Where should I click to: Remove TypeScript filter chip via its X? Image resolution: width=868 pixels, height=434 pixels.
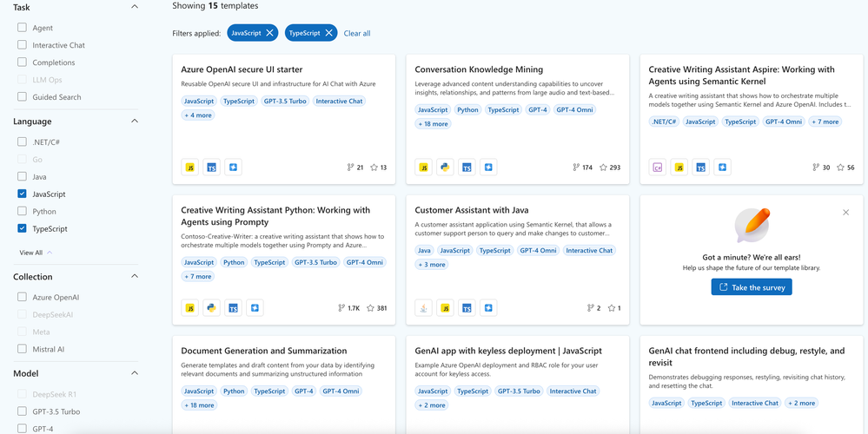point(328,33)
